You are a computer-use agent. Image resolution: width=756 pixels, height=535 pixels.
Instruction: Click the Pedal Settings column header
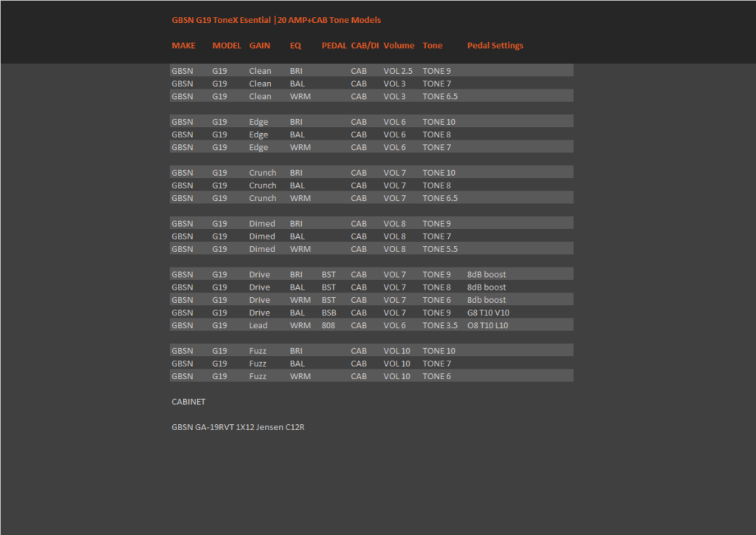click(x=495, y=45)
